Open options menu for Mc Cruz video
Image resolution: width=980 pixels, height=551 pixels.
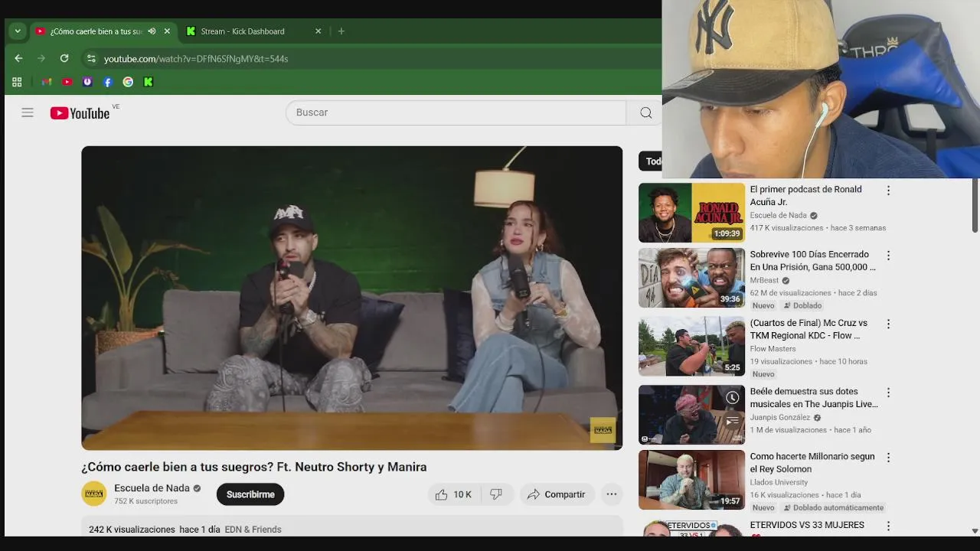tap(888, 324)
